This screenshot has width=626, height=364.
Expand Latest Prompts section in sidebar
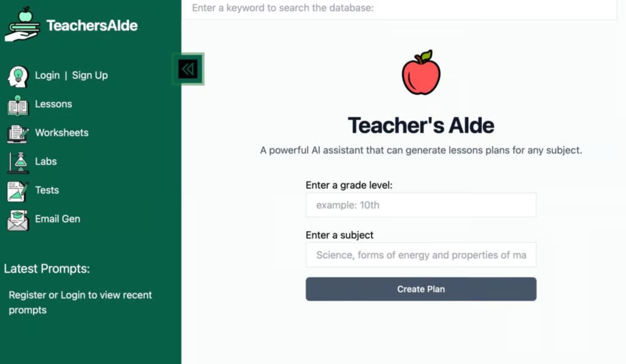tap(46, 269)
